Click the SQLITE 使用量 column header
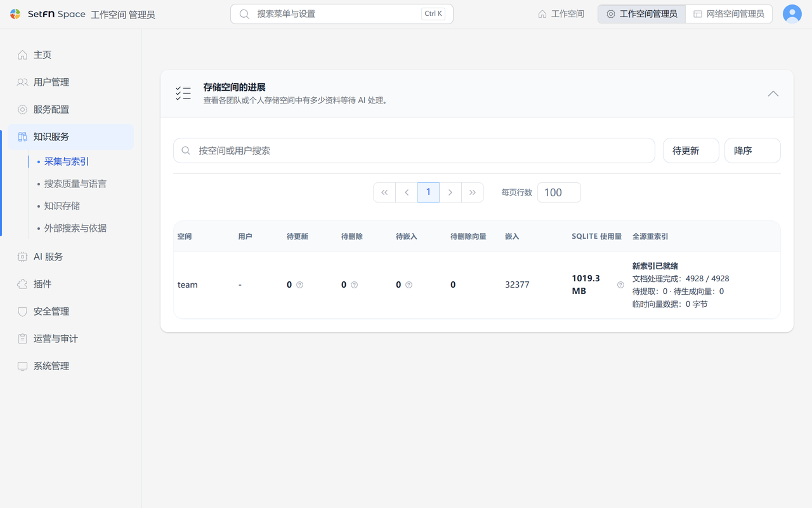Image resolution: width=812 pixels, height=508 pixels. (x=596, y=236)
